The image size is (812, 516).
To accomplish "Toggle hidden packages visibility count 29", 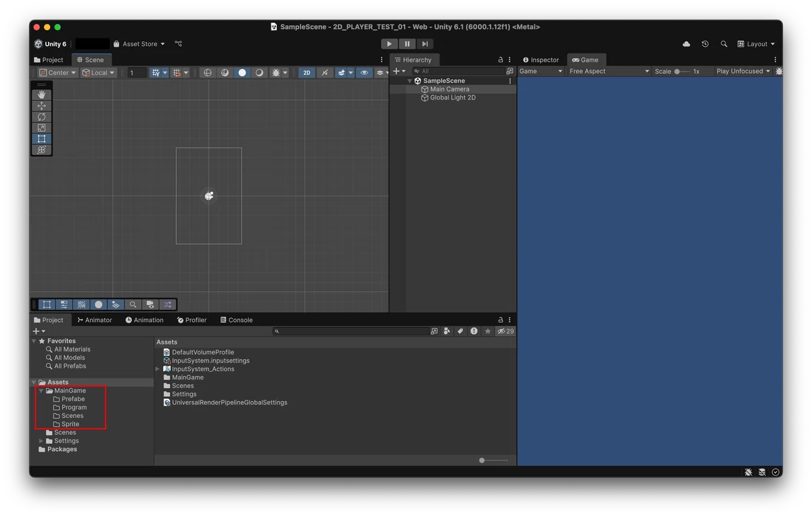I will (505, 331).
